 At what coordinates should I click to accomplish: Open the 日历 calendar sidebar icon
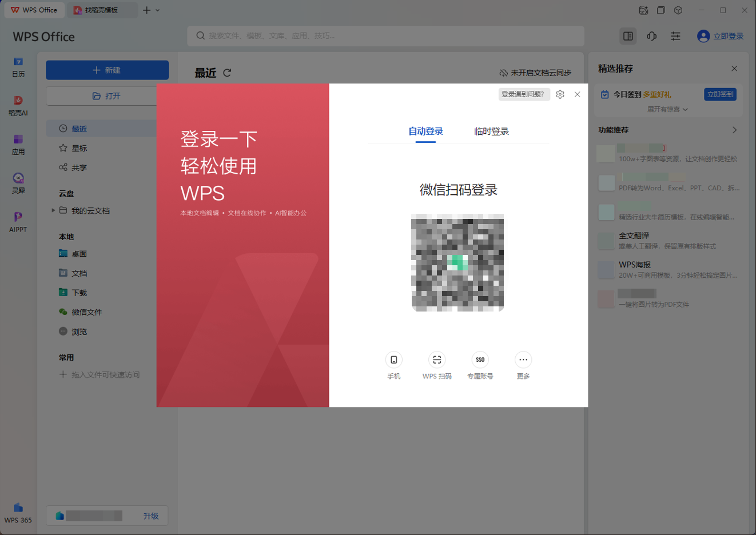coord(18,67)
